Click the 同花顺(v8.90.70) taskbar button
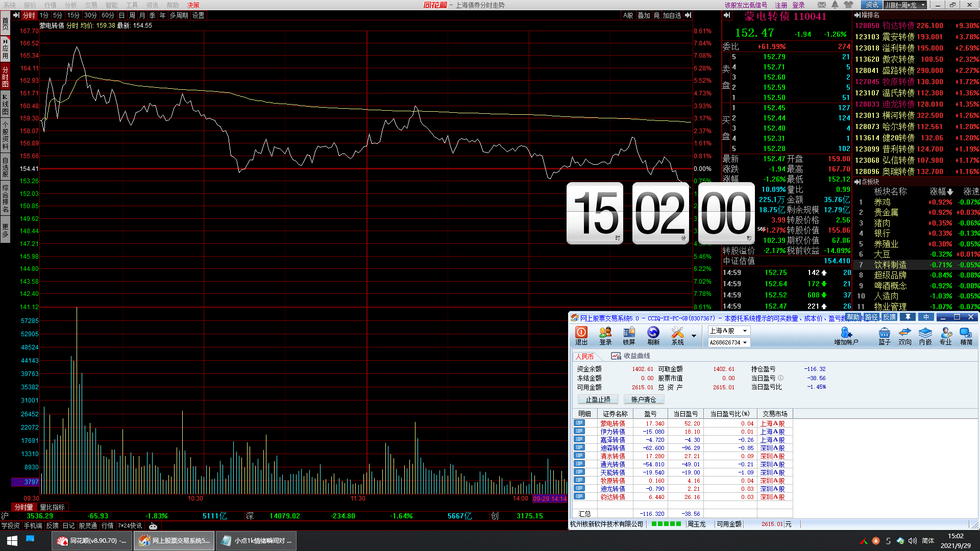Viewport: 980px width, 551px height. (x=92, y=540)
